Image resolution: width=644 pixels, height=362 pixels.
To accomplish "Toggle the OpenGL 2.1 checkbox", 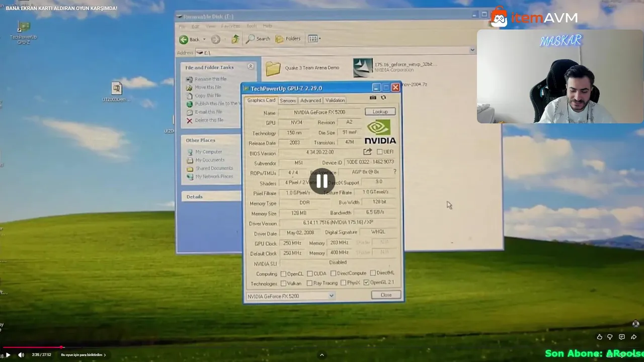I will tap(366, 282).
